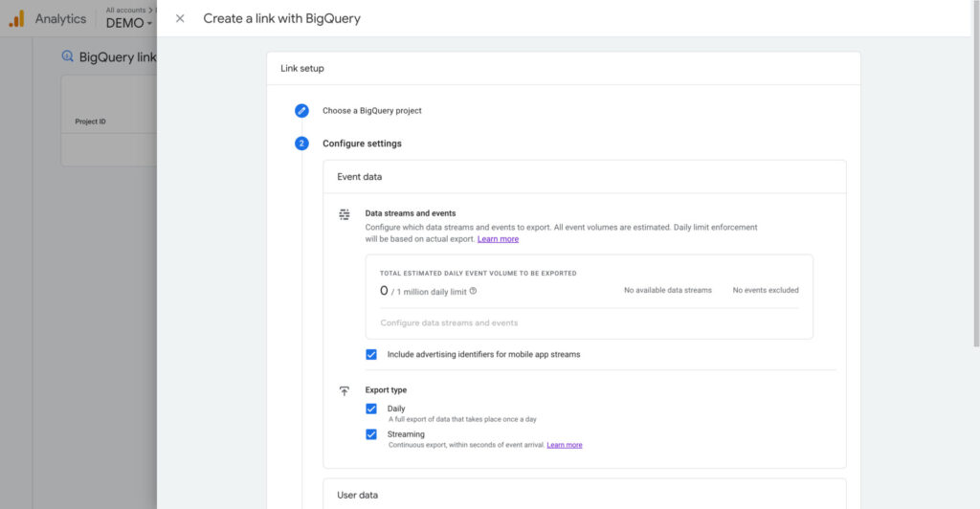Image resolution: width=980 pixels, height=509 pixels.
Task: Click the Event data section header
Action: tap(360, 177)
